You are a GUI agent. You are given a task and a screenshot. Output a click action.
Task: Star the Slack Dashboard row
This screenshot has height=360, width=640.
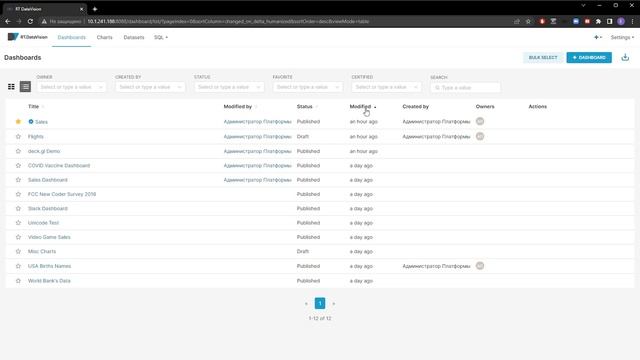[18, 208]
